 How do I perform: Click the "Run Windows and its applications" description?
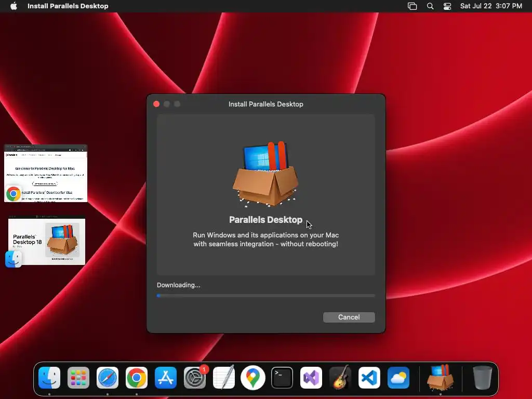265,240
